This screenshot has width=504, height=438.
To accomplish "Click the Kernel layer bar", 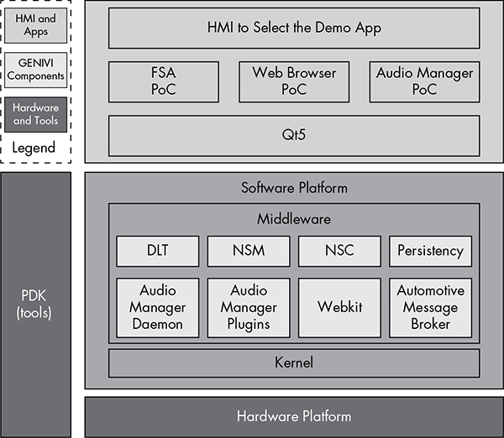I will click(x=294, y=362).
